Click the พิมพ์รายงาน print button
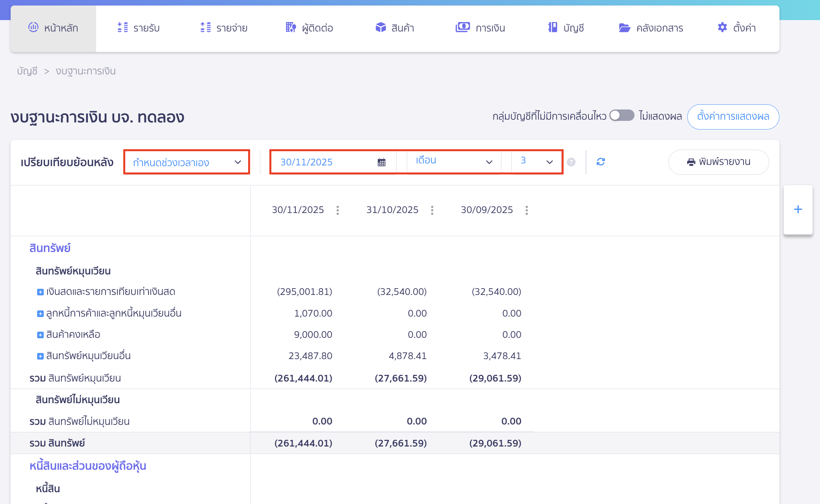The height and width of the screenshot is (504, 820). [x=718, y=162]
